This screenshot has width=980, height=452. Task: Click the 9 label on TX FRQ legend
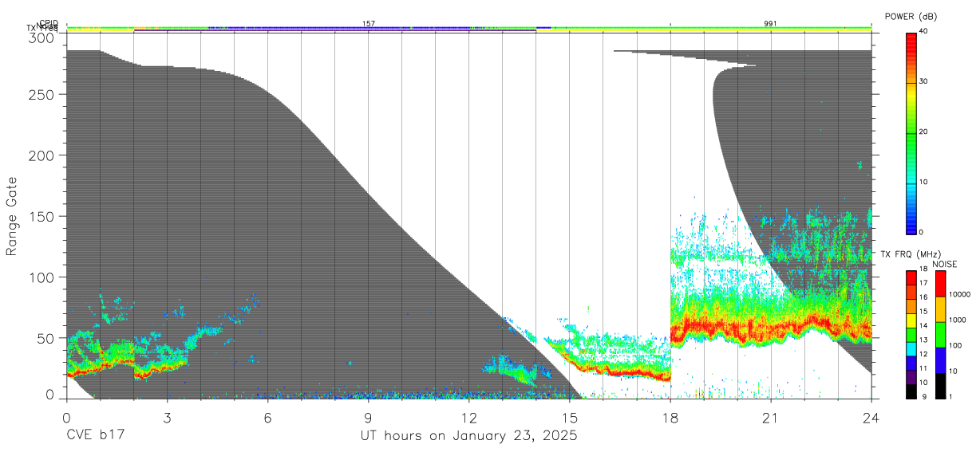(923, 396)
